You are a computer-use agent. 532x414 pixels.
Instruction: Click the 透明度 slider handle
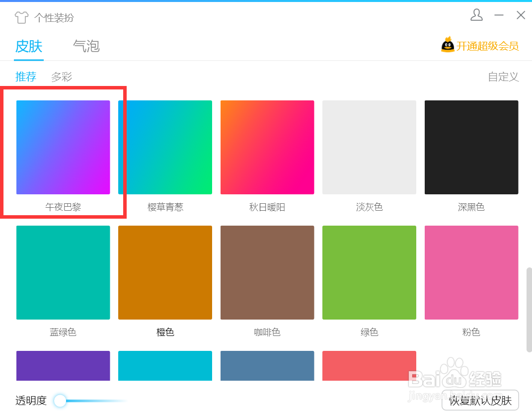pyautogui.click(x=60, y=401)
